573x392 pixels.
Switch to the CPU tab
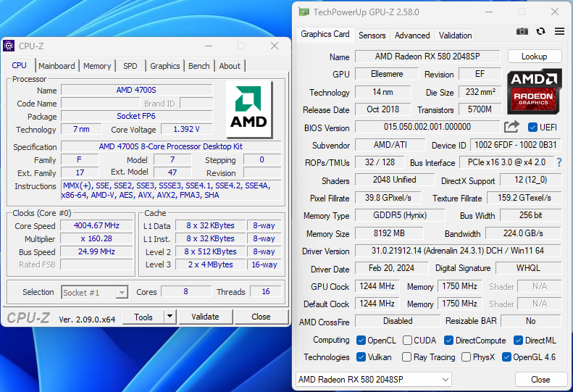point(19,65)
